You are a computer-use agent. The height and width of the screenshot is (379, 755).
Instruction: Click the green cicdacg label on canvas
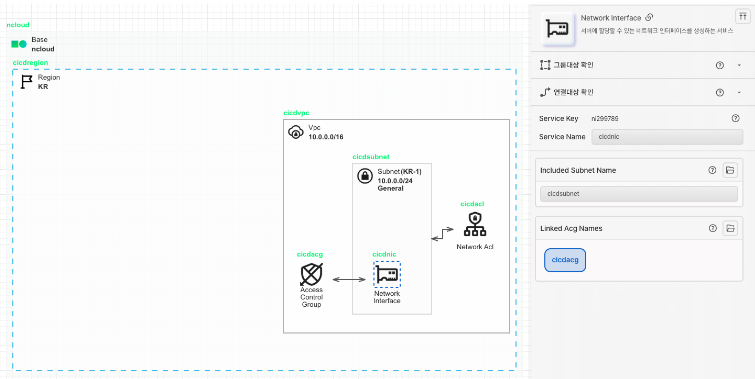click(x=310, y=254)
